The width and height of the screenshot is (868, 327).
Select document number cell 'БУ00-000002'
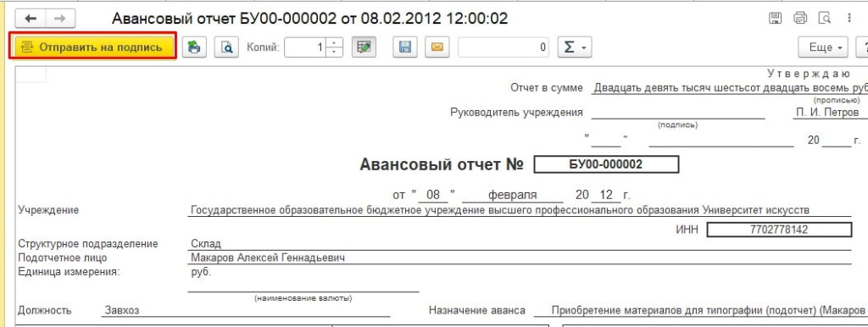[605, 164]
